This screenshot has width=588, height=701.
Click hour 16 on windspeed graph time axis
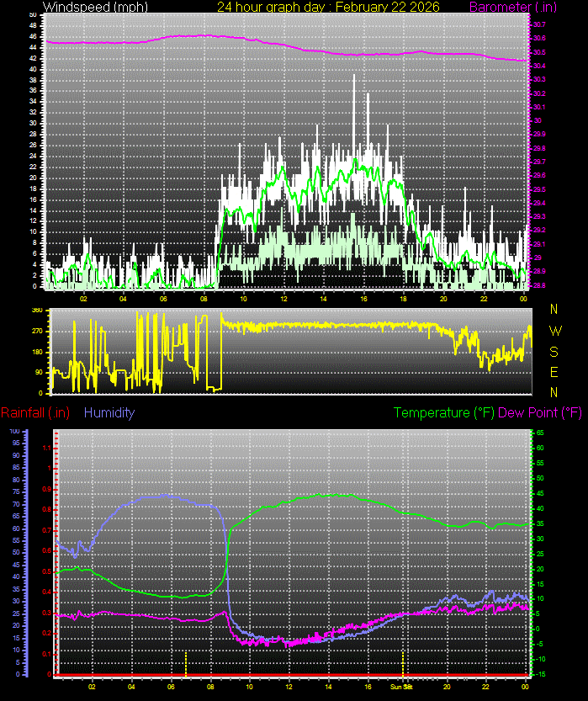click(363, 299)
